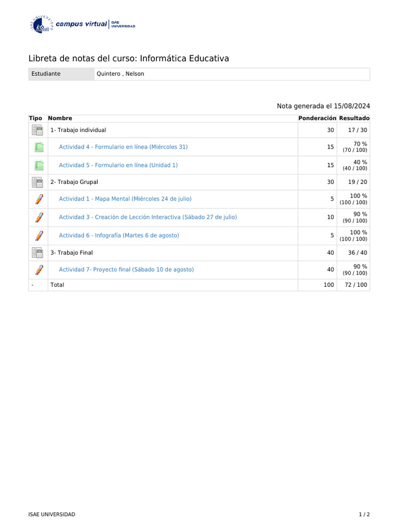
Task: Open Actividad 5 - Formulario en línea (Unidad 1)
Action: [x=118, y=165]
